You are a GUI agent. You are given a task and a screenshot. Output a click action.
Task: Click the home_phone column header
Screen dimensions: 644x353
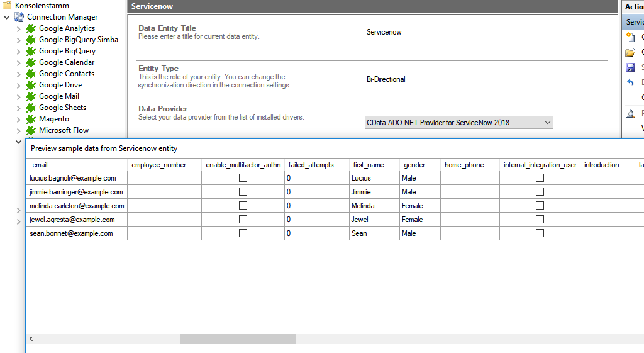click(x=470, y=165)
